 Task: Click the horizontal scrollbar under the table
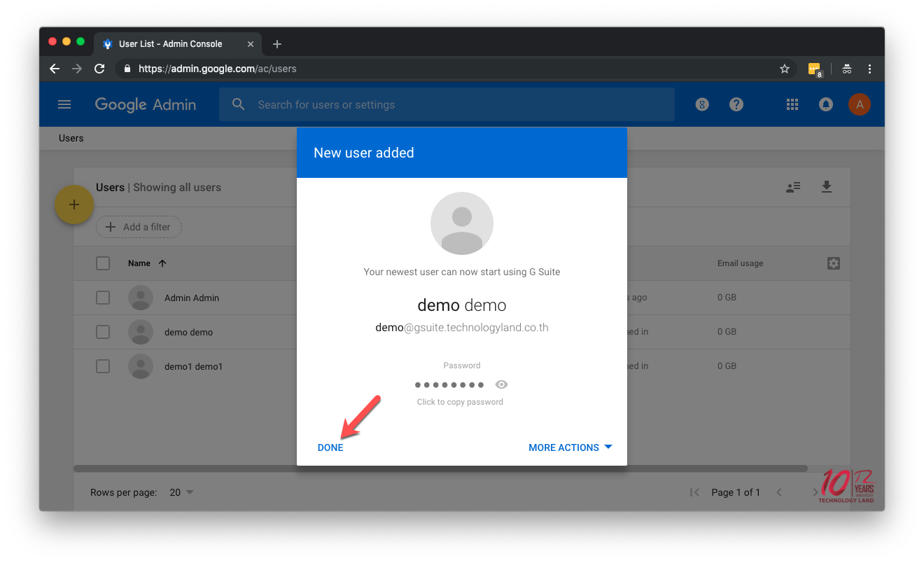click(440, 468)
